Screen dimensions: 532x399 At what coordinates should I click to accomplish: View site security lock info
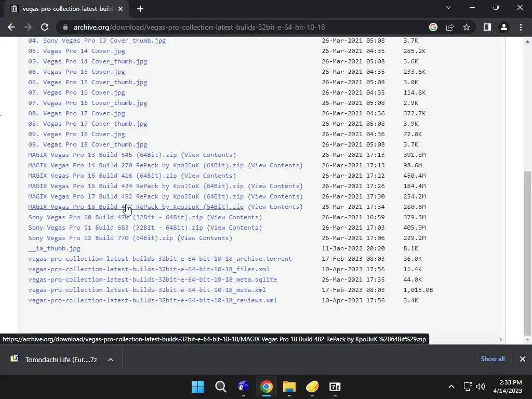(65, 27)
